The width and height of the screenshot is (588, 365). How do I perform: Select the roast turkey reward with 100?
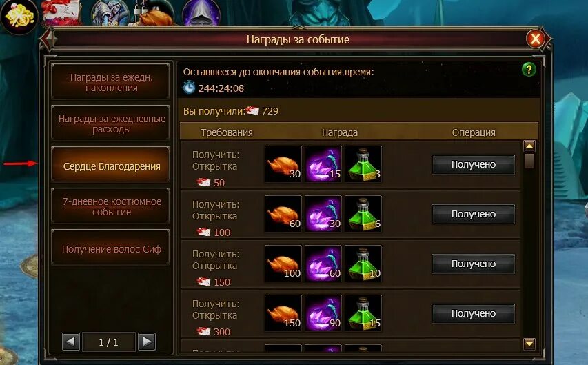pyautogui.click(x=283, y=264)
